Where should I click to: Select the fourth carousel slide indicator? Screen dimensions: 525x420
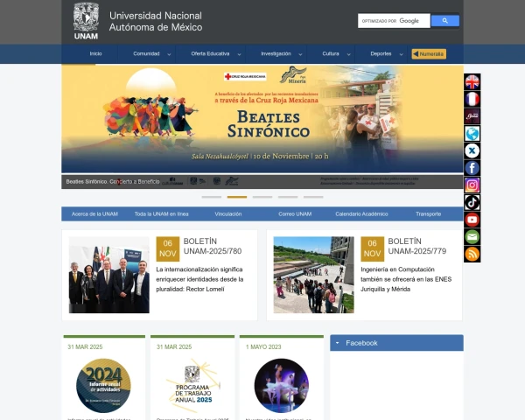pos(288,197)
